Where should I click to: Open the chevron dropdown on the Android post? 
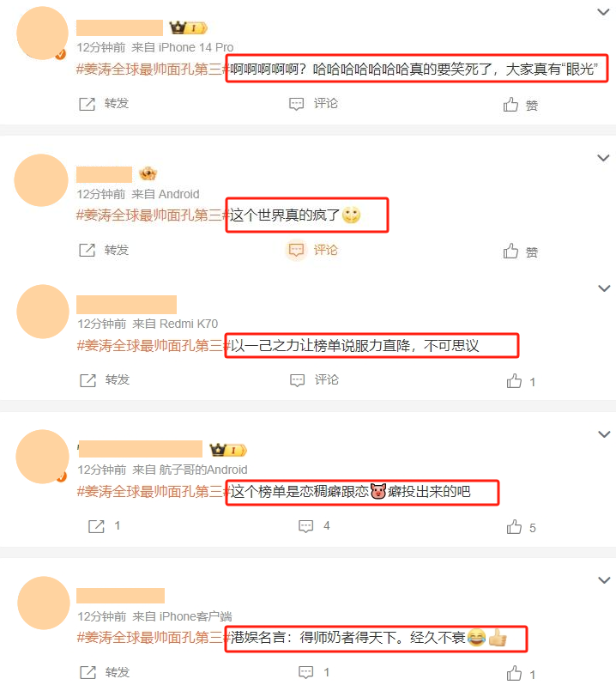click(x=603, y=158)
